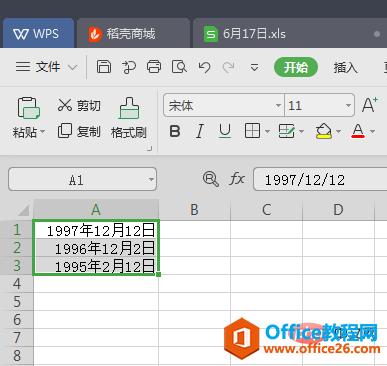Click the Redo arrow

[229, 67]
